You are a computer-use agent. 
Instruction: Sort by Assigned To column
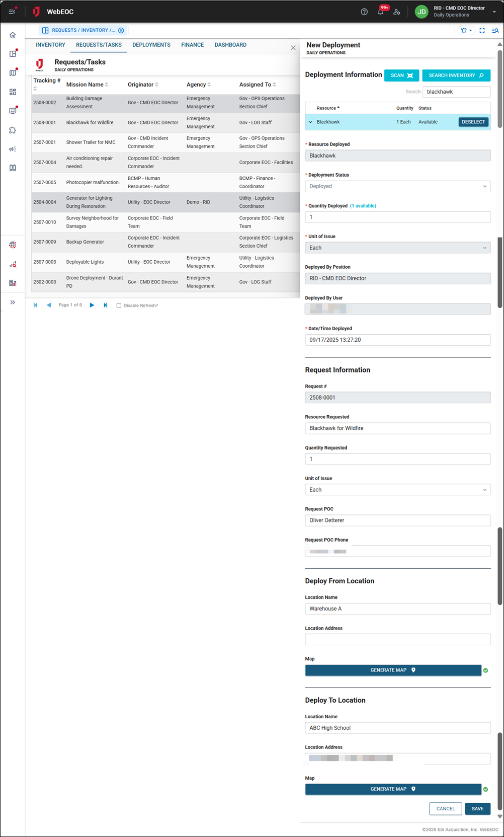coord(258,85)
